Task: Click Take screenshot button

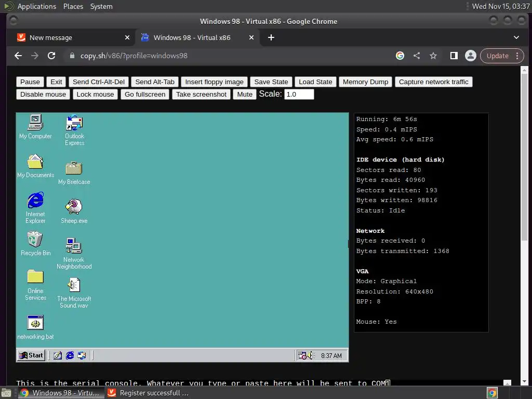Action: [x=201, y=95]
